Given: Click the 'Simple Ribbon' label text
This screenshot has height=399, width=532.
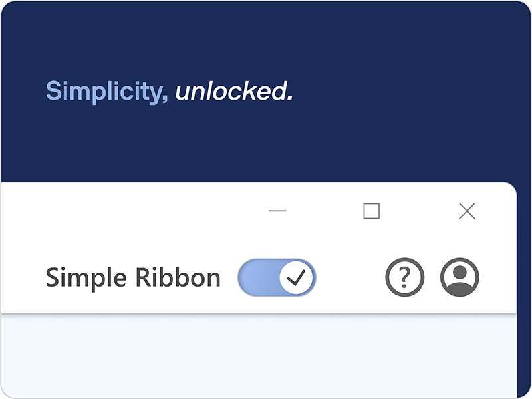Looking at the screenshot, I should pyautogui.click(x=132, y=277).
